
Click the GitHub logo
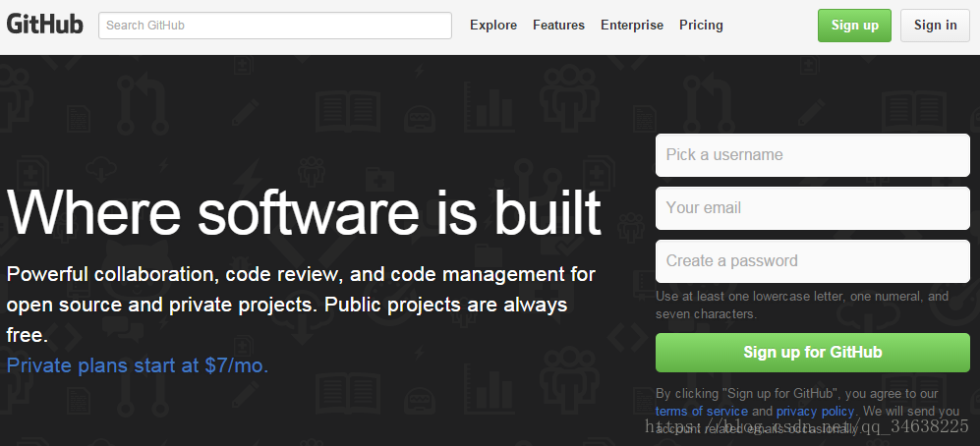click(44, 25)
